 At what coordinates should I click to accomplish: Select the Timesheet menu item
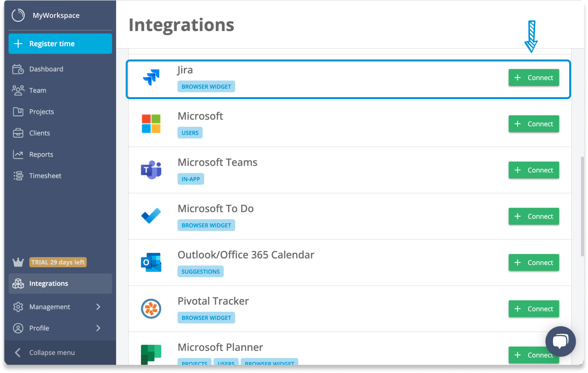60,176
